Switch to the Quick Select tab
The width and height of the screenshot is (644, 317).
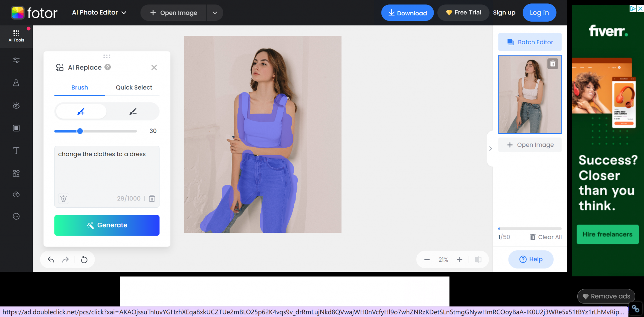[134, 87]
